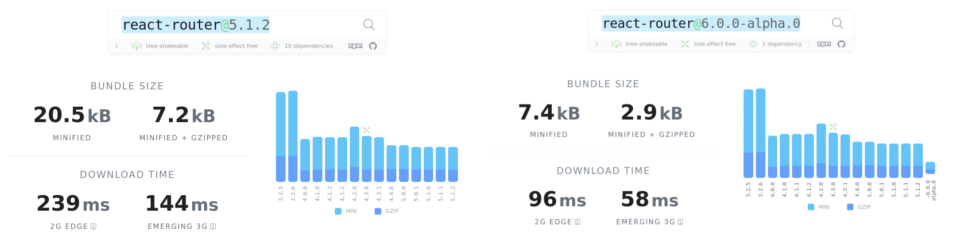The image size is (980, 243).
Task: Open the npm logo link for react-router@5.1.2
Action: click(x=355, y=46)
